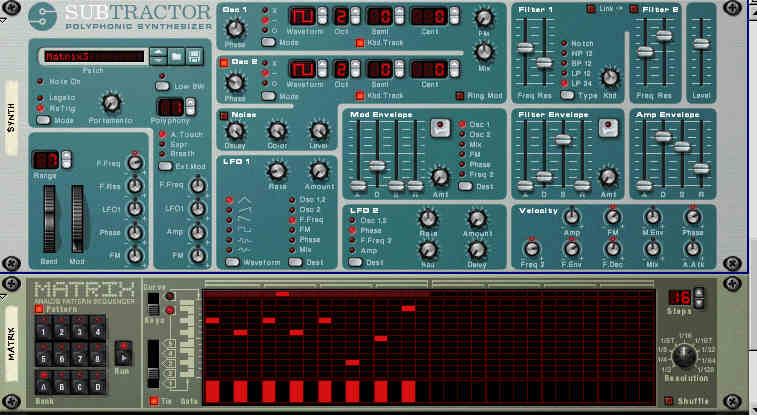Click the Velocity Amp knob
This screenshot has height=415, width=757.
[572, 217]
